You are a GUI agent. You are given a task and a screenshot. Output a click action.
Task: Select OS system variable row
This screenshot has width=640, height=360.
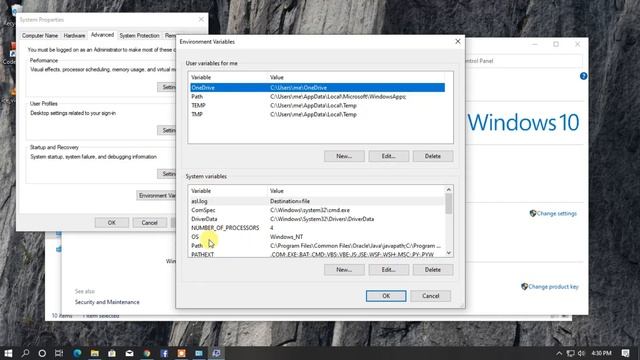coord(317,237)
